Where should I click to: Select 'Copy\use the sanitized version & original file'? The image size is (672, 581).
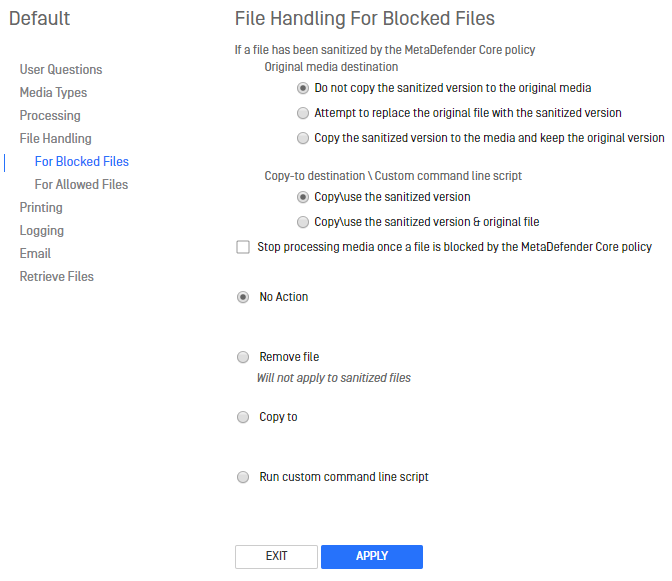pyautogui.click(x=303, y=222)
